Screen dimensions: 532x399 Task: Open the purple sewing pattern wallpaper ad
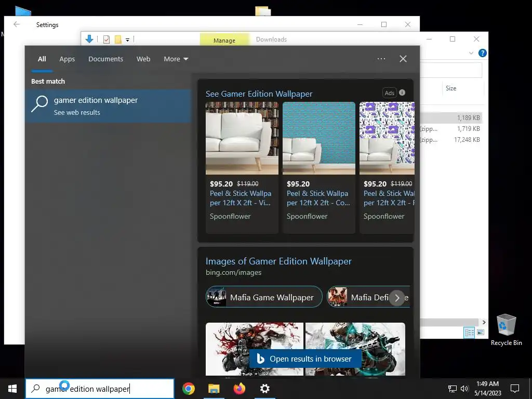pyautogui.click(x=387, y=138)
